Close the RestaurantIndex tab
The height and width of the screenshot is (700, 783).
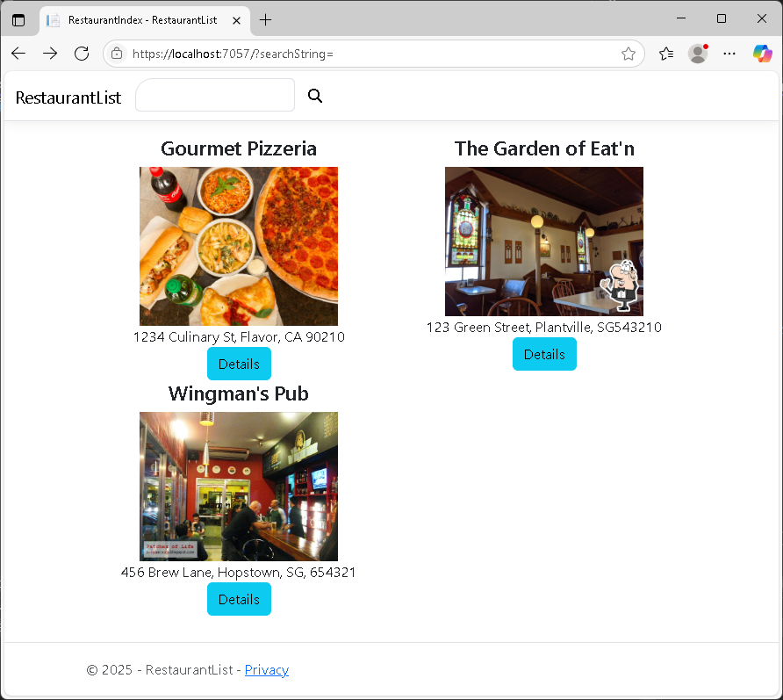[237, 20]
